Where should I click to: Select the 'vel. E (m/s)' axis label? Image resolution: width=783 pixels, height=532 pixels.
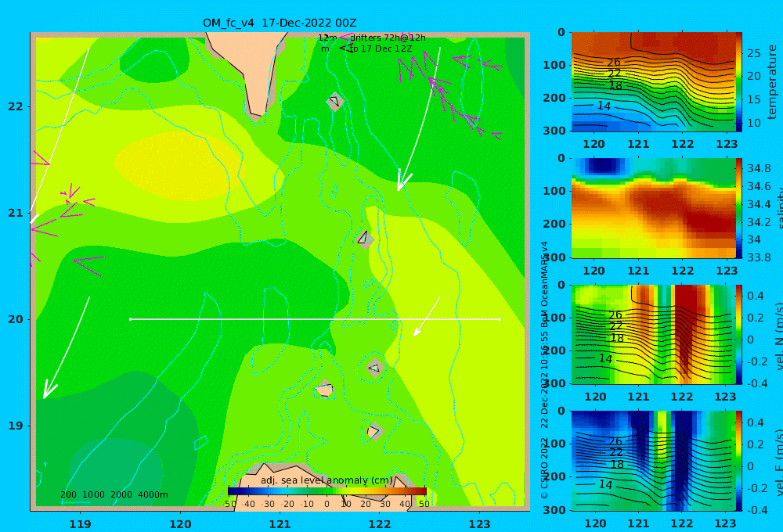pyautogui.click(x=779, y=462)
